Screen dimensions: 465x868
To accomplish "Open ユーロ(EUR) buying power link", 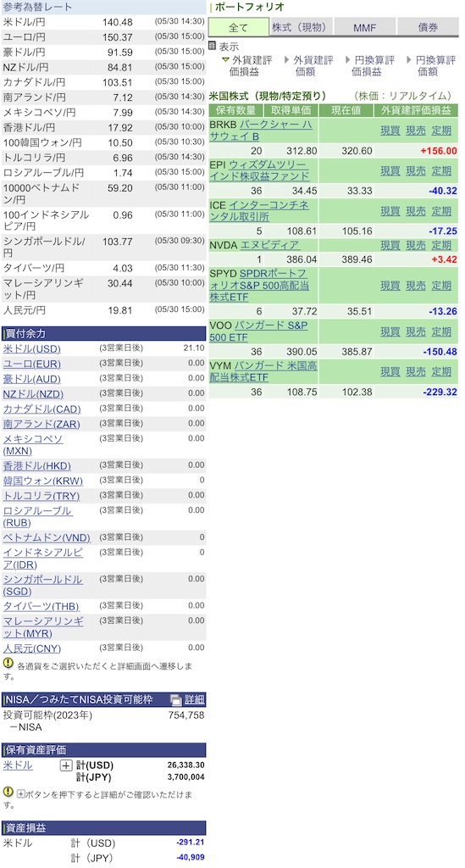I will (32, 364).
